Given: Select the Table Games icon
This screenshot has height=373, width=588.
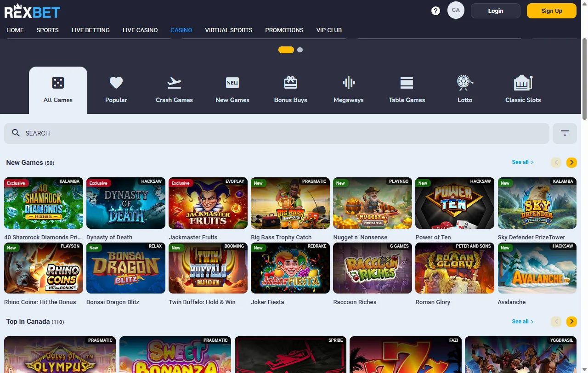Looking at the screenshot, I should [x=407, y=83].
